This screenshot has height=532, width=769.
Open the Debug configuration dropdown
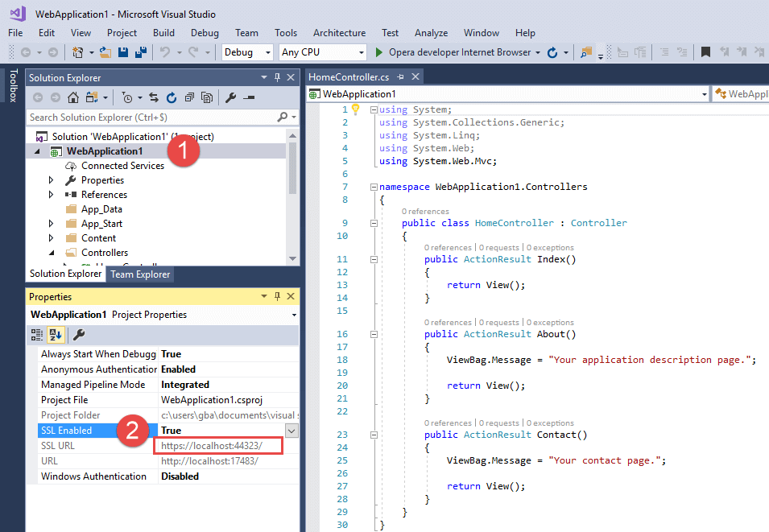coord(268,52)
